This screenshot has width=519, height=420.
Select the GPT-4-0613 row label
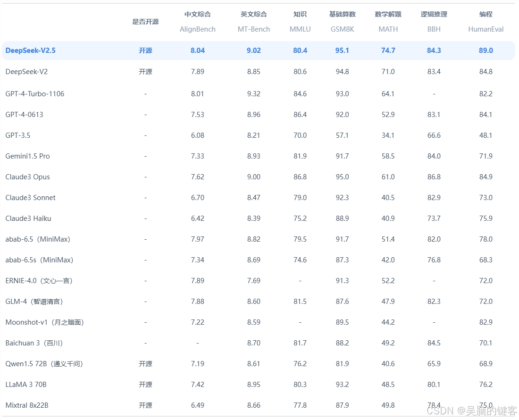[24, 115]
